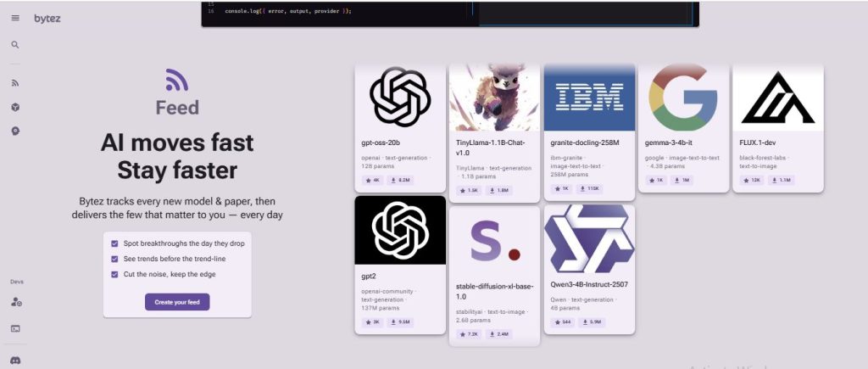Click the chat head icon in the sidebar
Viewport: 868px width, 369px height.
pyautogui.click(x=15, y=131)
